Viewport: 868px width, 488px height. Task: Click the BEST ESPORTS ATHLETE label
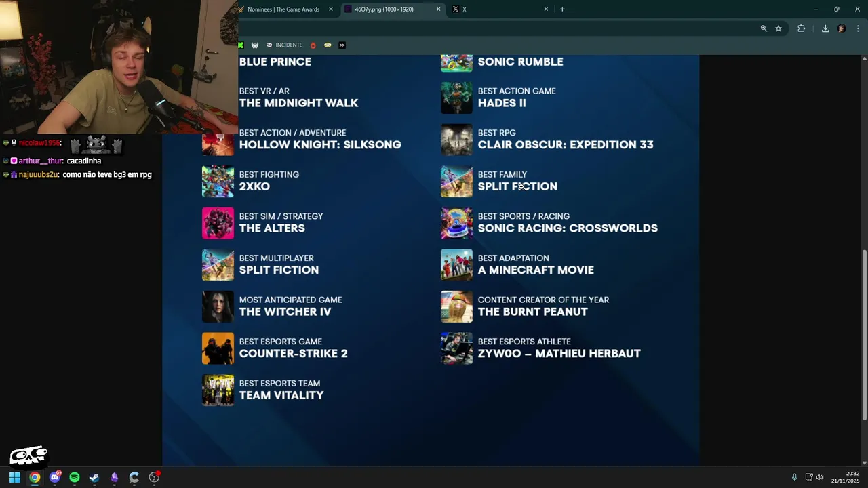524,342
